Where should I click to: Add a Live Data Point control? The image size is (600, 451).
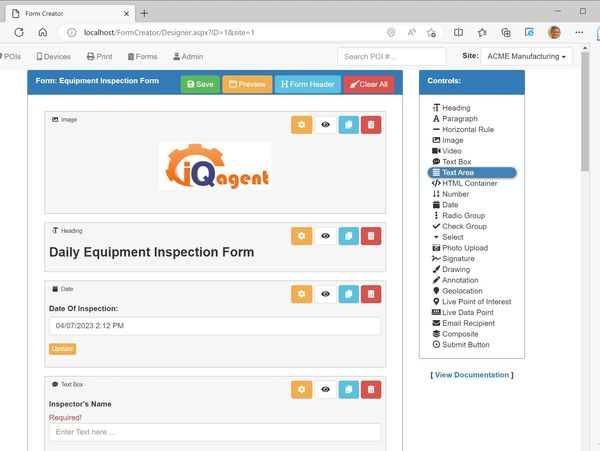463,312
